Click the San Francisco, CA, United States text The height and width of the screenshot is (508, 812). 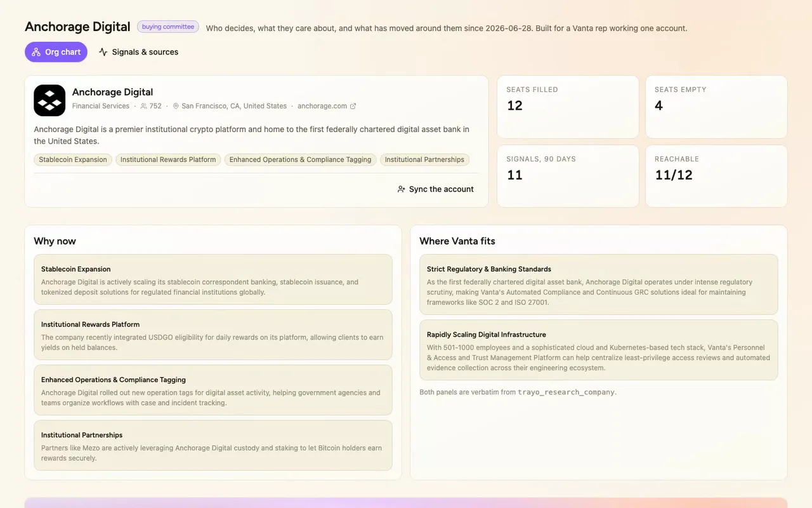[234, 106]
